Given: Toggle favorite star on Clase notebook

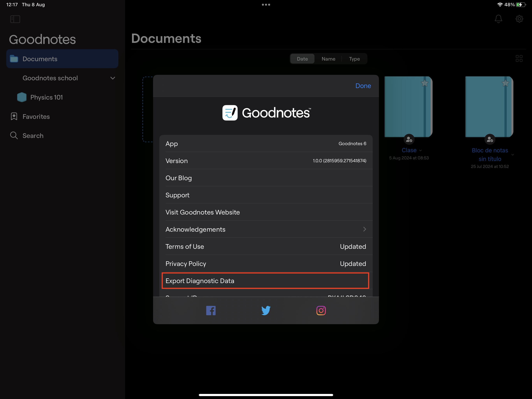Looking at the screenshot, I should pyautogui.click(x=425, y=83).
